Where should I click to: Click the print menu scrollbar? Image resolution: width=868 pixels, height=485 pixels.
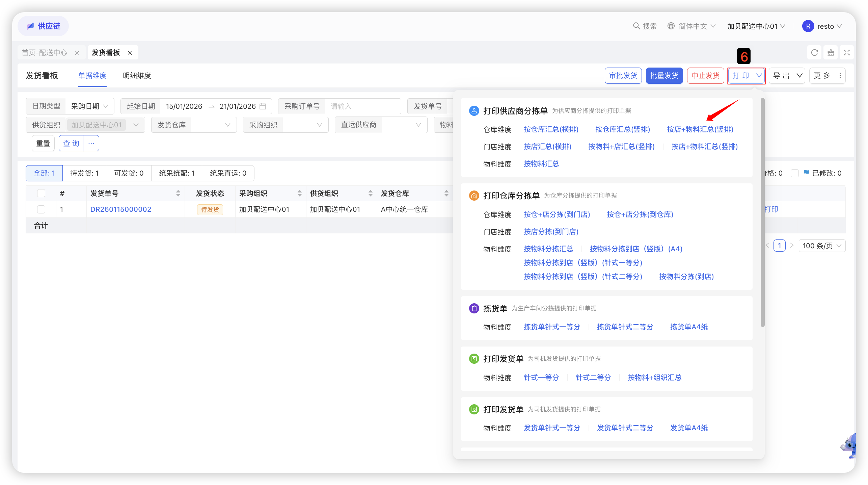coord(762,213)
